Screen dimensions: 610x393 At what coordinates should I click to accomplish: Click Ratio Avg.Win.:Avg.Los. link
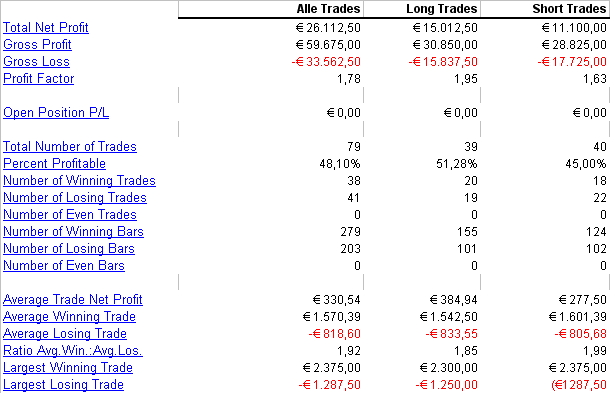click(x=73, y=351)
